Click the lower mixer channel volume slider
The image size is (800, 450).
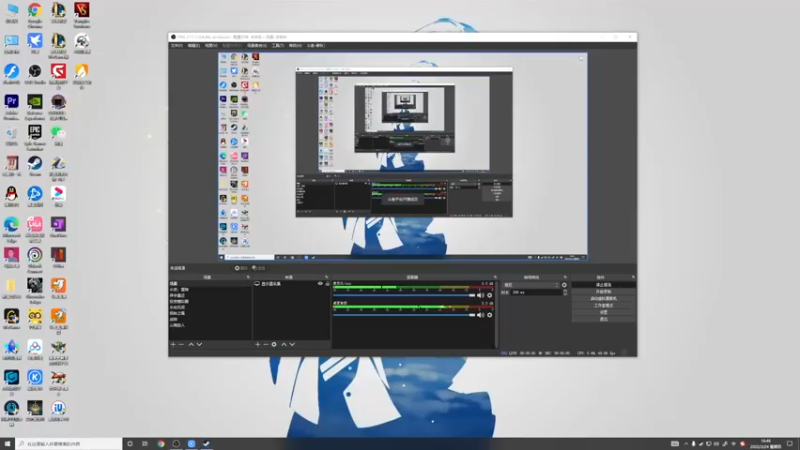tap(404, 315)
